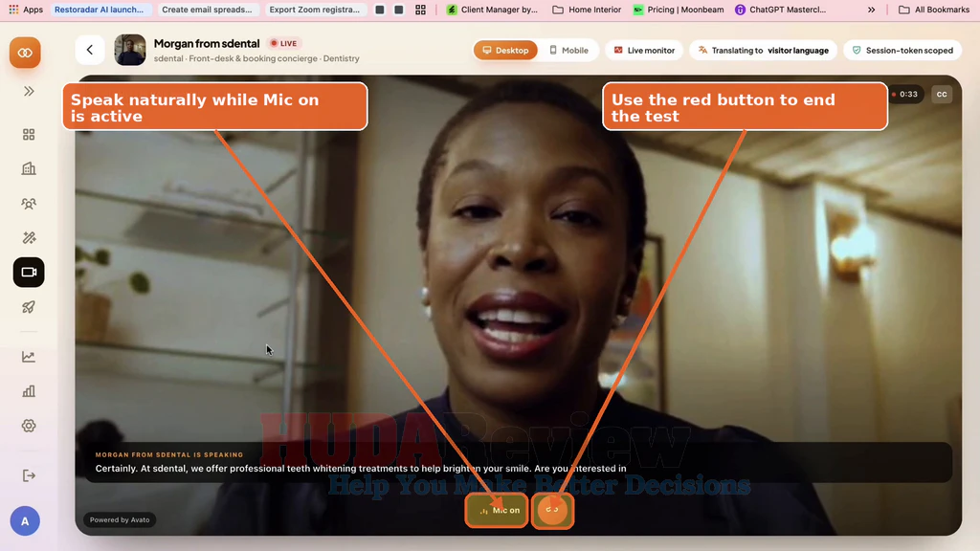Screen dimensions: 980x551
Task: Click the Session-token scoped badge
Action: click(x=902, y=50)
